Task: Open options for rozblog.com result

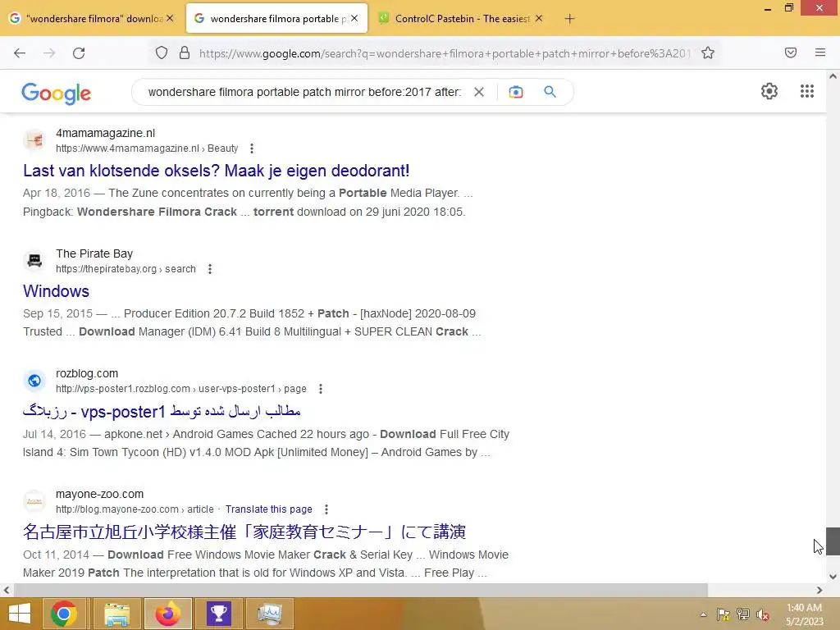Action: click(321, 389)
